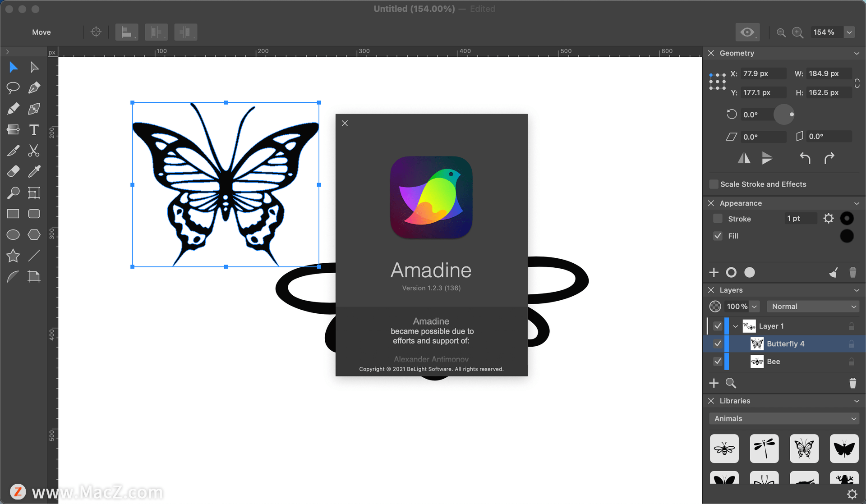Select the Pen tool

[x=34, y=87]
